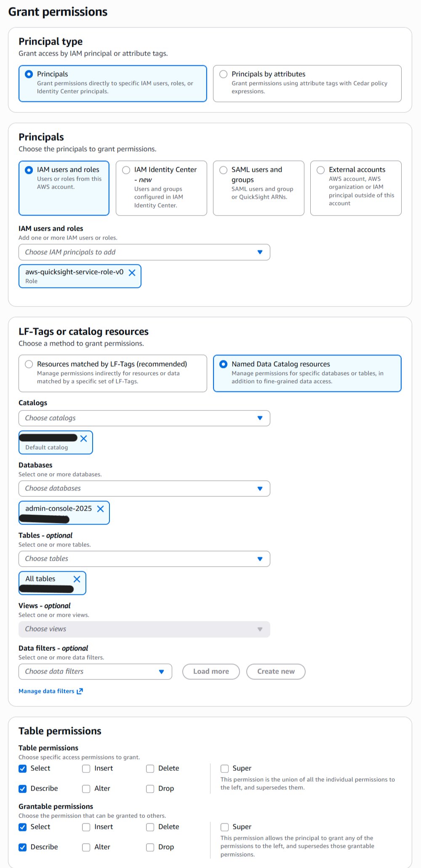421x868 pixels.
Task: Expand the Choose IAM principals dropdown
Action: tap(144, 252)
